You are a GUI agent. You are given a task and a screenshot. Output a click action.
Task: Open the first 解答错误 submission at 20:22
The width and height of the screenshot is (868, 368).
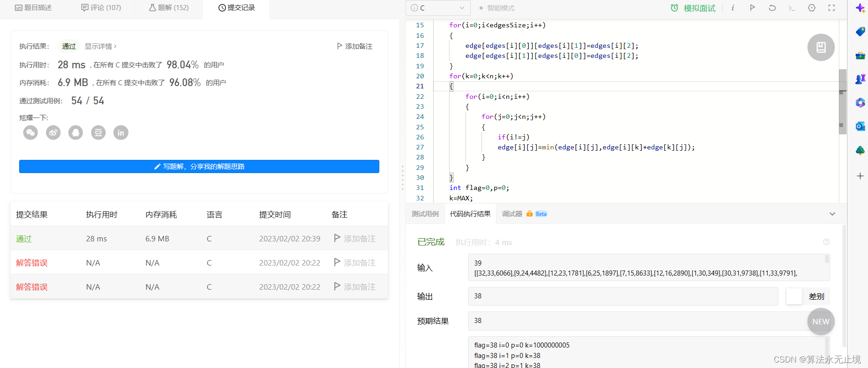click(x=32, y=263)
